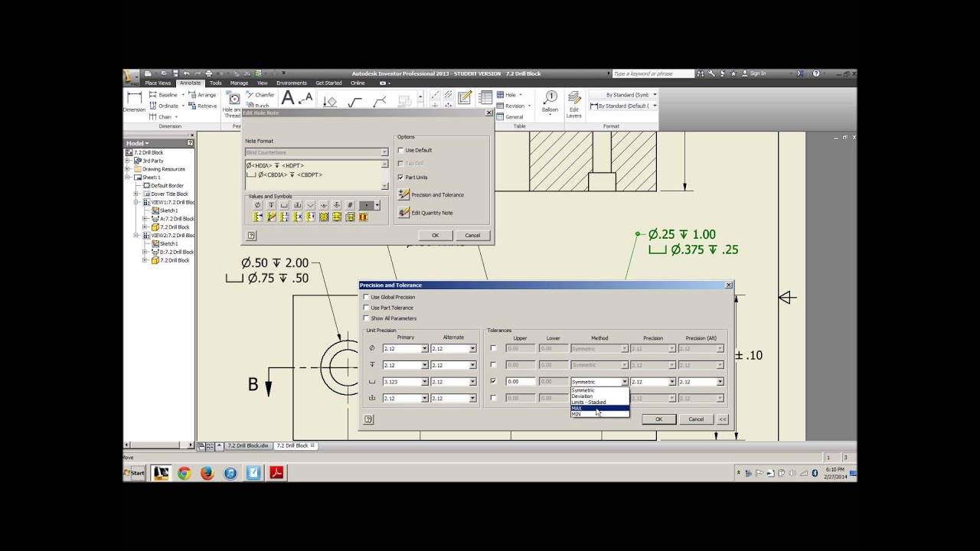The width and height of the screenshot is (980, 551).
Task: Click Cancel in Precision and Tolerance dialog
Action: [x=696, y=419]
